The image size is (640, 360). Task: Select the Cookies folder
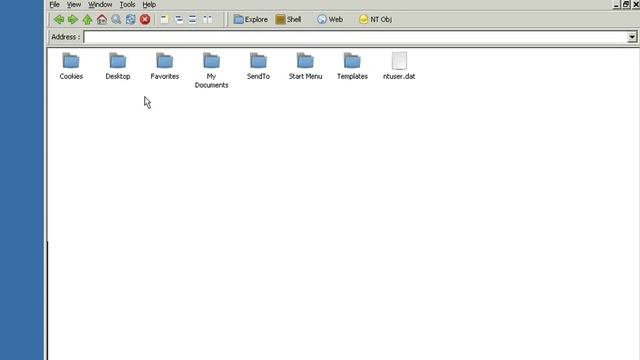(71, 66)
